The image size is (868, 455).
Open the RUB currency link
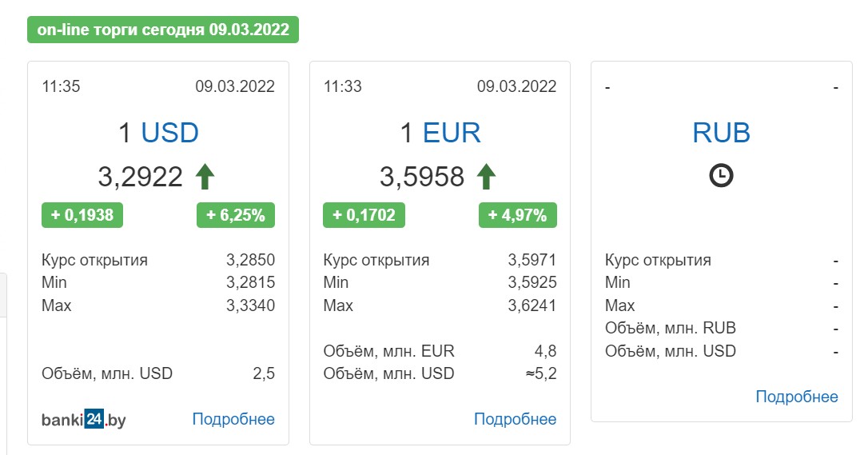pos(721,133)
